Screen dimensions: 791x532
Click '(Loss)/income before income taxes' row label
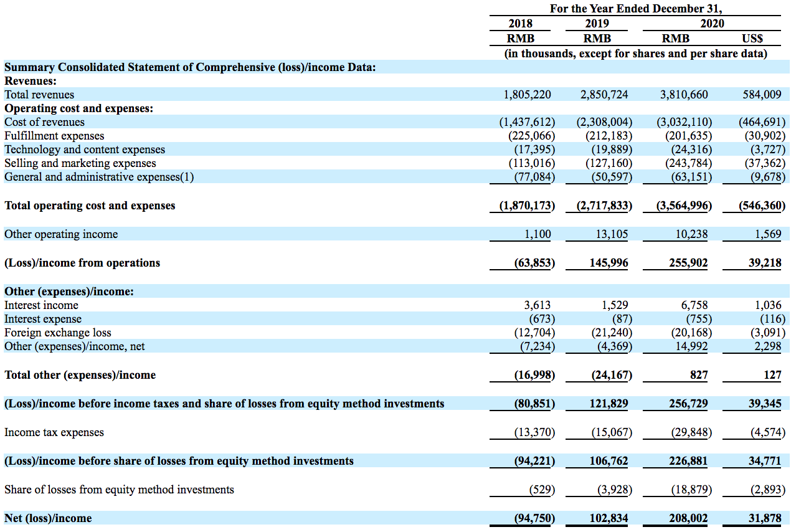[224, 404]
